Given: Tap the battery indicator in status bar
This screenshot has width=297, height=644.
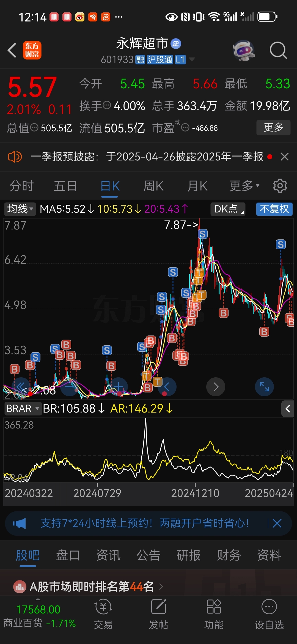Looking at the screenshot, I should (x=268, y=17).
